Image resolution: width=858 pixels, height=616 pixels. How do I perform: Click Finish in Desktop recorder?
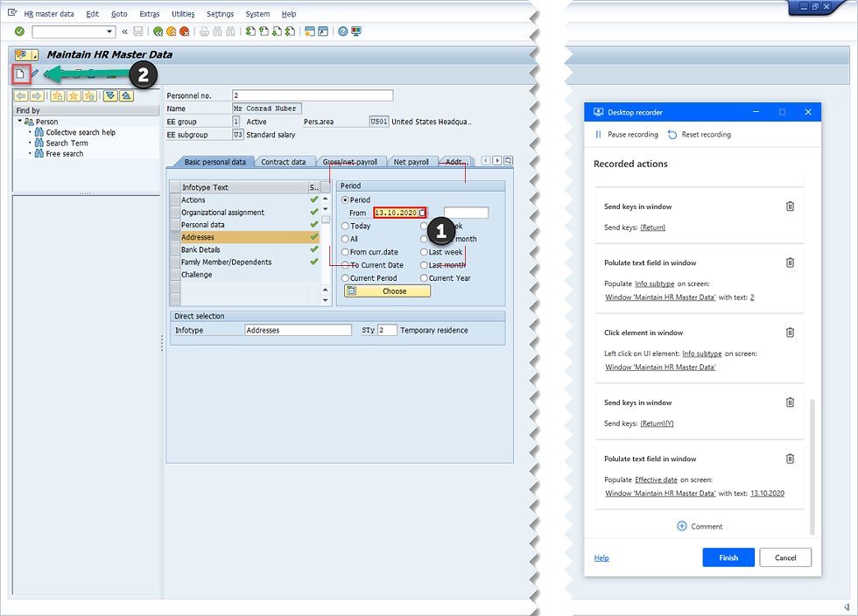click(728, 557)
